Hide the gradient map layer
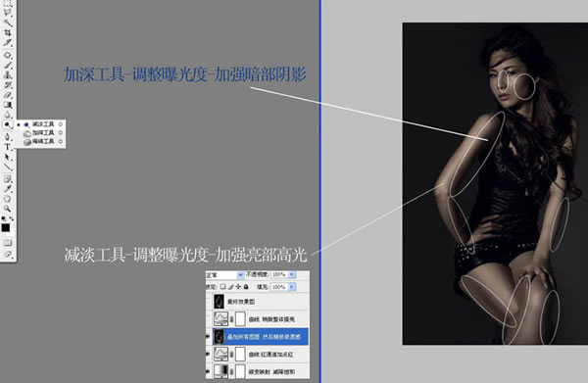Image resolution: width=588 pixels, height=383 pixels. click(209, 371)
